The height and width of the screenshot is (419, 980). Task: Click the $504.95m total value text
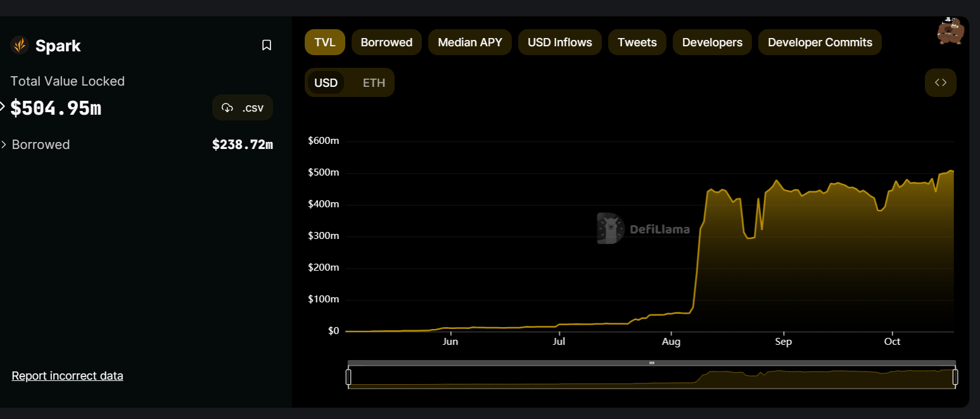click(x=56, y=108)
